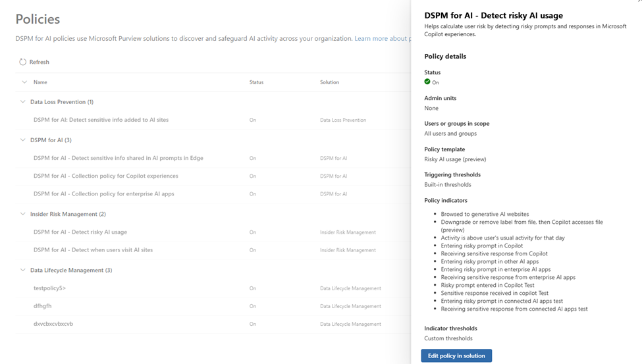The image size is (642, 364).
Task: Select the dxvcbxcvbxcvb policy row
Action: [x=53, y=324]
